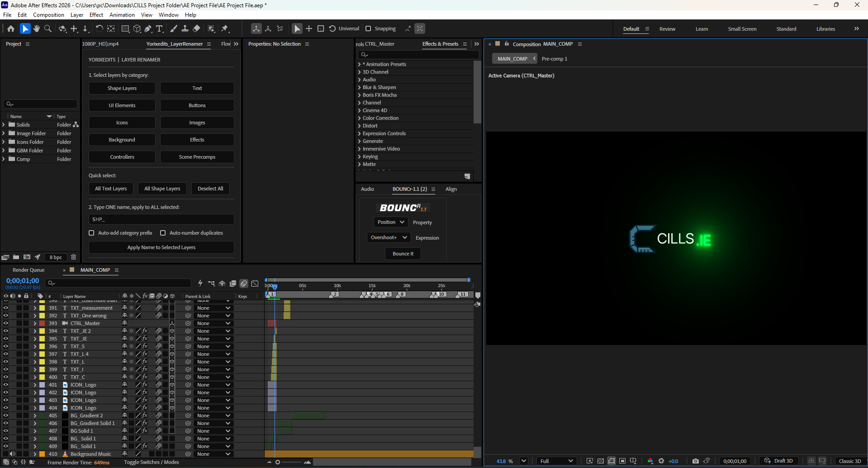The height and width of the screenshot is (468, 868).
Task: Delete selected project item trash icon
Action: (73, 257)
